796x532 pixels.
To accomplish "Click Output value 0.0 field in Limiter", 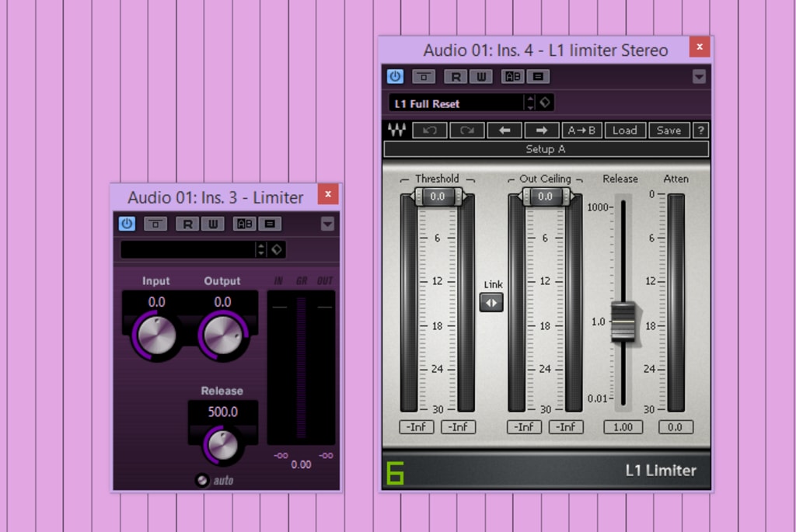I will pos(222,302).
